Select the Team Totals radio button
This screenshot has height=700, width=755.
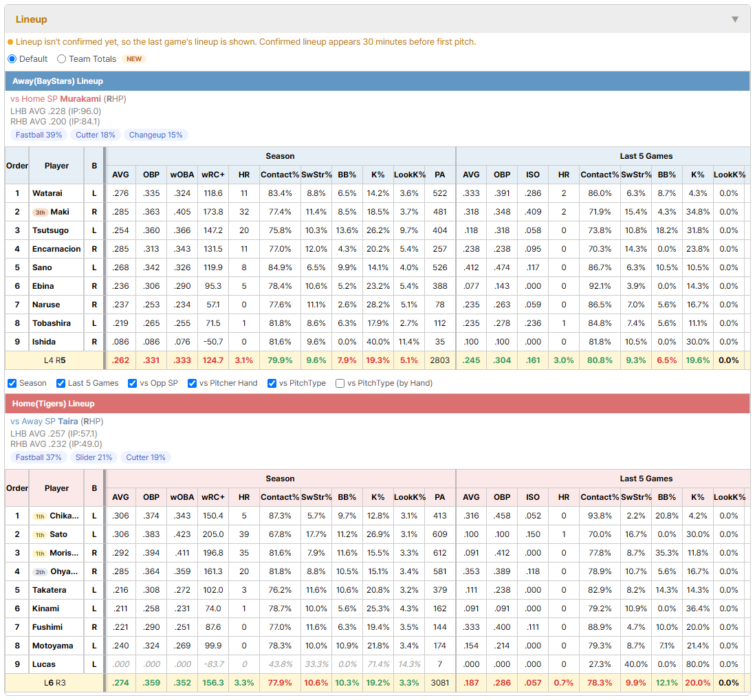point(62,58)
